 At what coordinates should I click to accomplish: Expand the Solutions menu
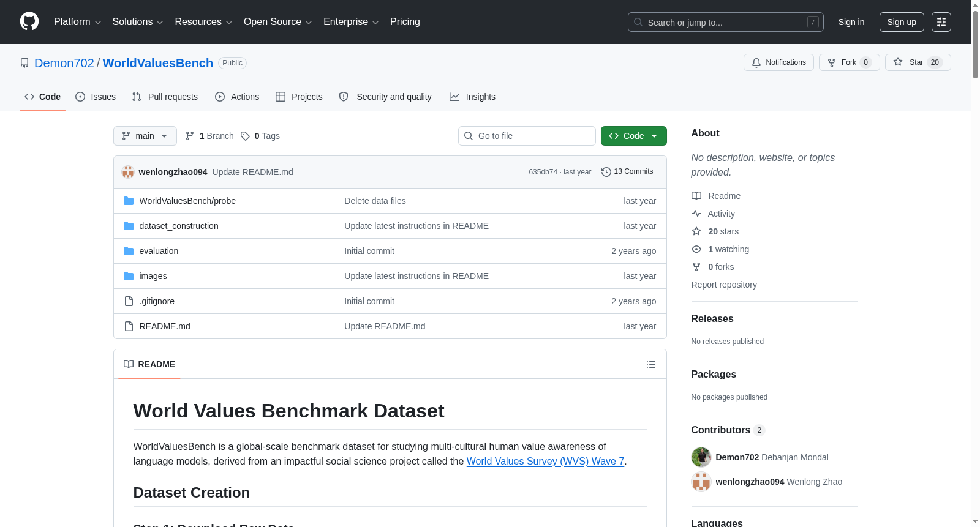(x=138, y=22)
